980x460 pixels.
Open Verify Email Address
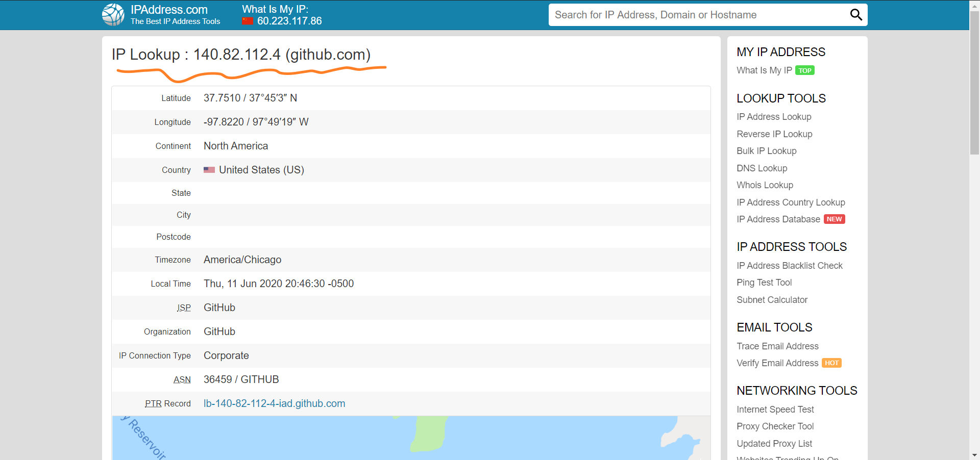point(777,363)
